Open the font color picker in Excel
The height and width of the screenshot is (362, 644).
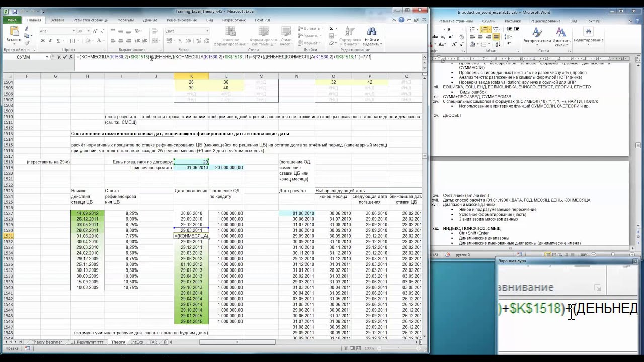coord(99,41)
